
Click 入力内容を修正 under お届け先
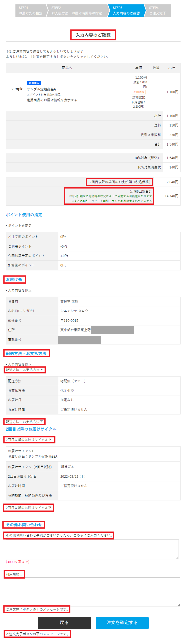tap(20, 290)
